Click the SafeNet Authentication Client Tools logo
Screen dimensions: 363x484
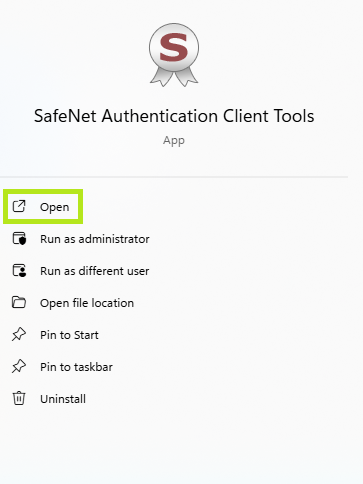pos(174,55)
